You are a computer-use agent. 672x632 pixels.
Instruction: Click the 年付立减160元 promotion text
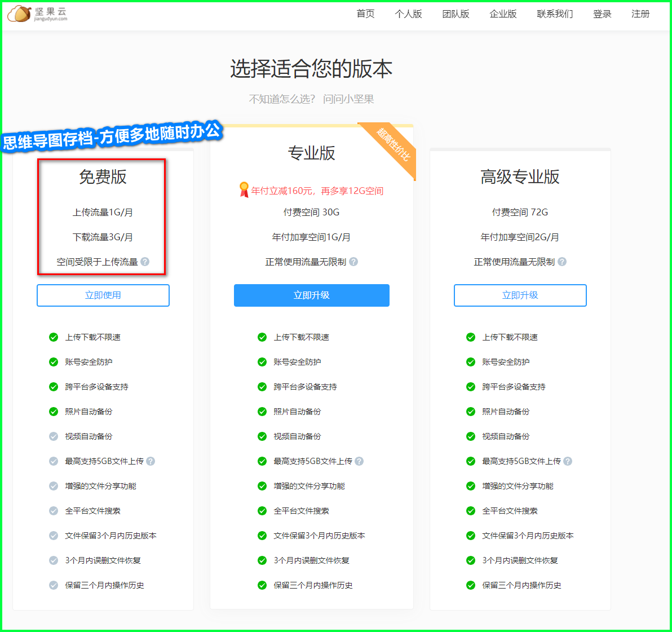(x=317, y=191)
